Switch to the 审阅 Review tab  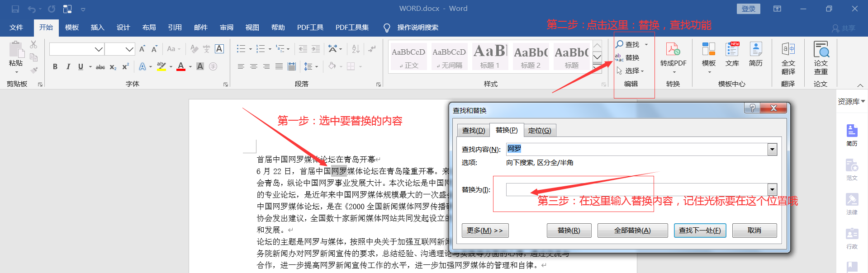tap(227, 27)
